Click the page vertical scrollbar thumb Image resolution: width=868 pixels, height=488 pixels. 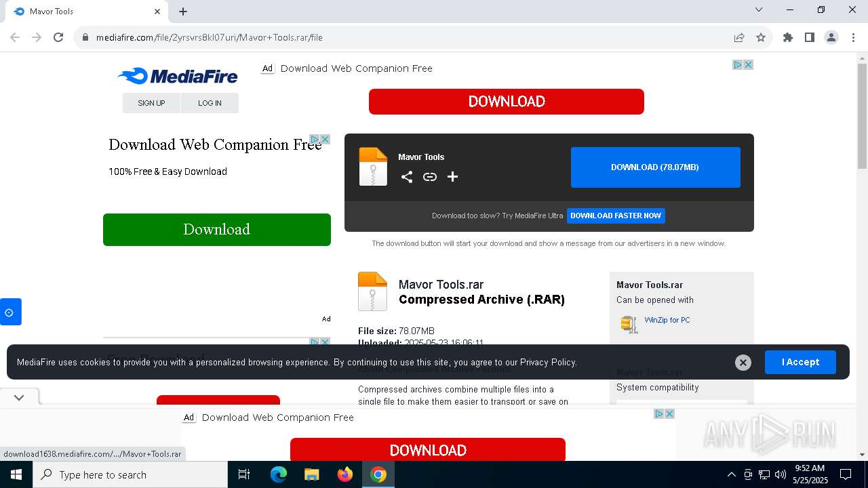[x=862, y=117]
